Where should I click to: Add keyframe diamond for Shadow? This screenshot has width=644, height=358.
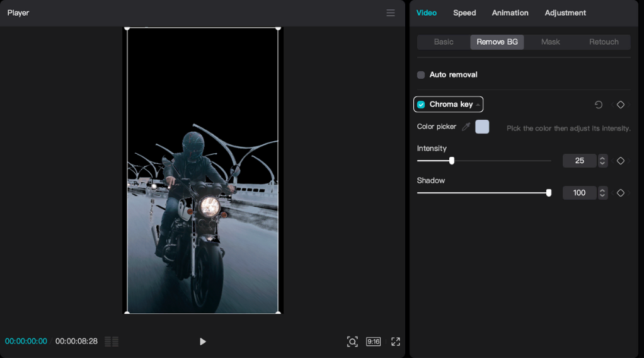click(621, 193)
